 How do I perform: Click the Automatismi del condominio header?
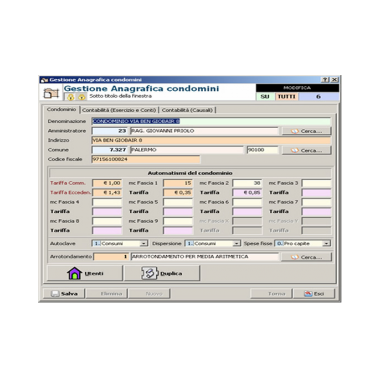(190, 173)
